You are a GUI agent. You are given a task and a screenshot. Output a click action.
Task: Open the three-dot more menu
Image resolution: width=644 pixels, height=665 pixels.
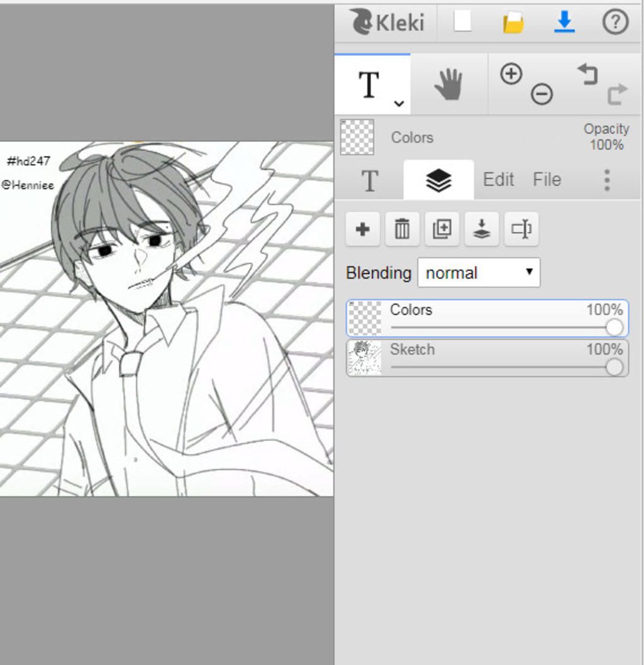click(x=607, y=180)
